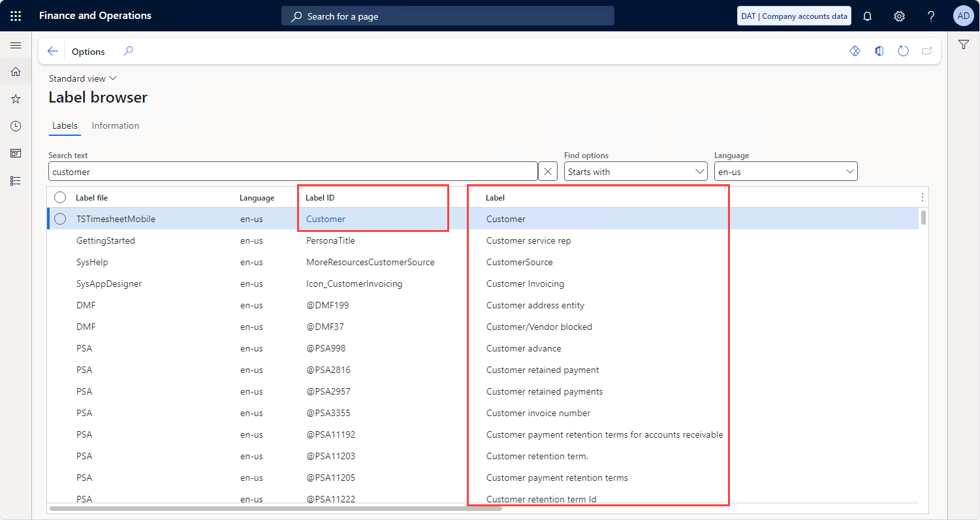This screenshot has width=980, height=520.
Task: Select the Customer Invoicing label cell
Action: [x=526, y=284]
